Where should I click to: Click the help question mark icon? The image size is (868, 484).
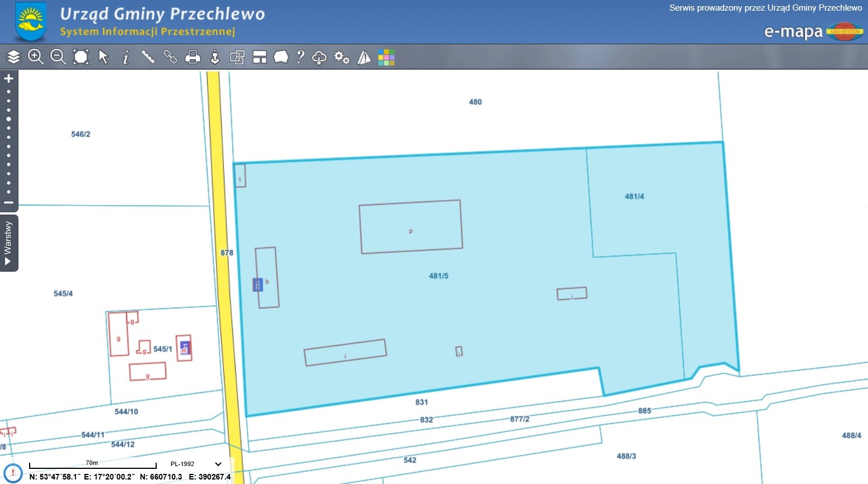coord(301,57)
